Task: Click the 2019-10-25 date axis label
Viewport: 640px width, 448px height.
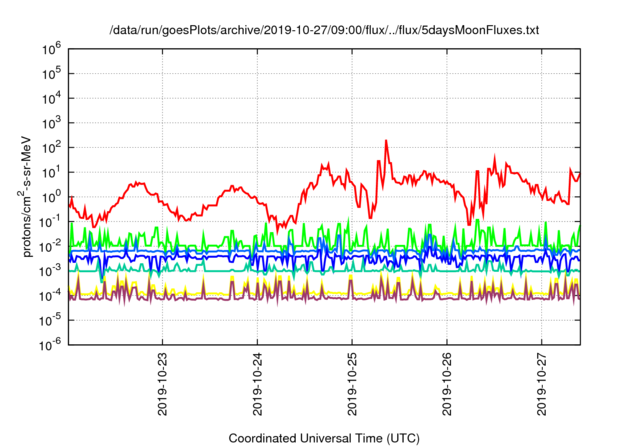Action: pyautogui.click(x=352, y=383)
